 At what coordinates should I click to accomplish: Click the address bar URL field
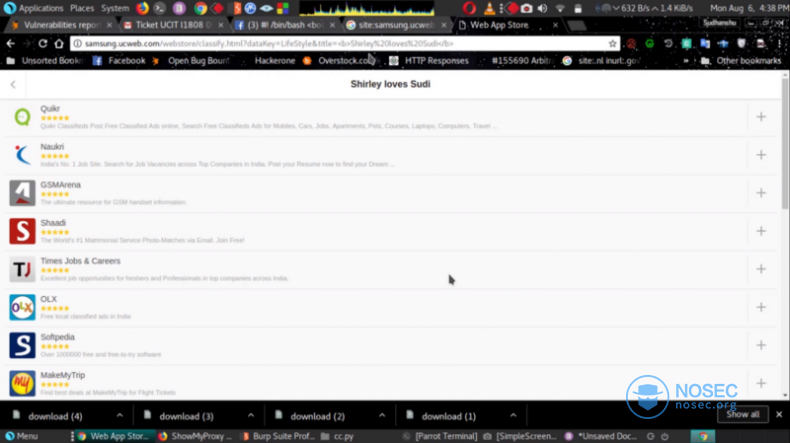(345, 44)
